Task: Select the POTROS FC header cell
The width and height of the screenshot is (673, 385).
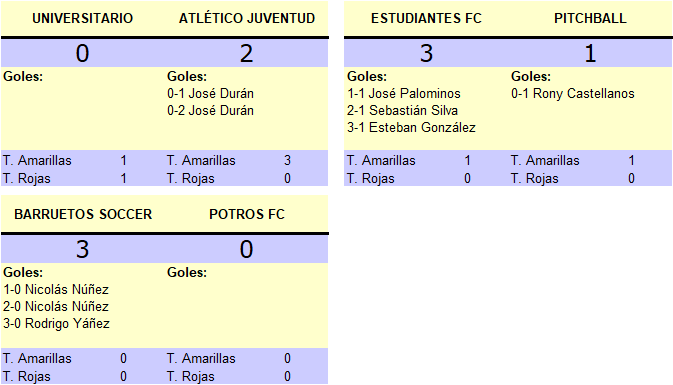Action: coord(247,214)
